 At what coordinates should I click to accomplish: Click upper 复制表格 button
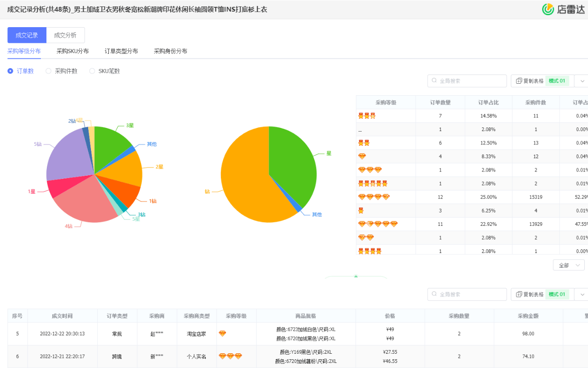tap(530, 81)
